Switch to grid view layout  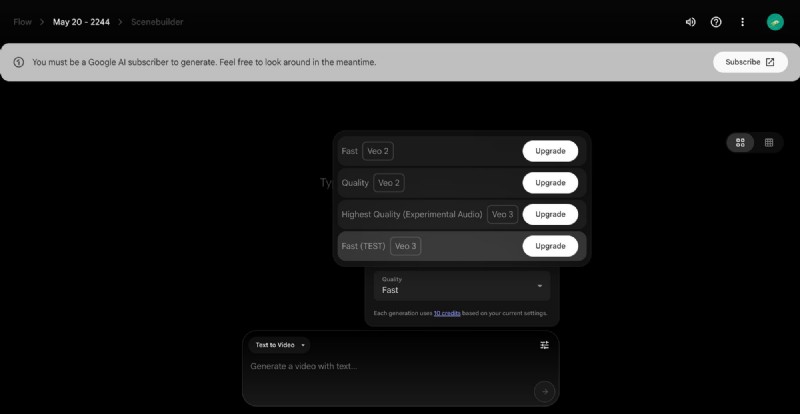(740, 142)
